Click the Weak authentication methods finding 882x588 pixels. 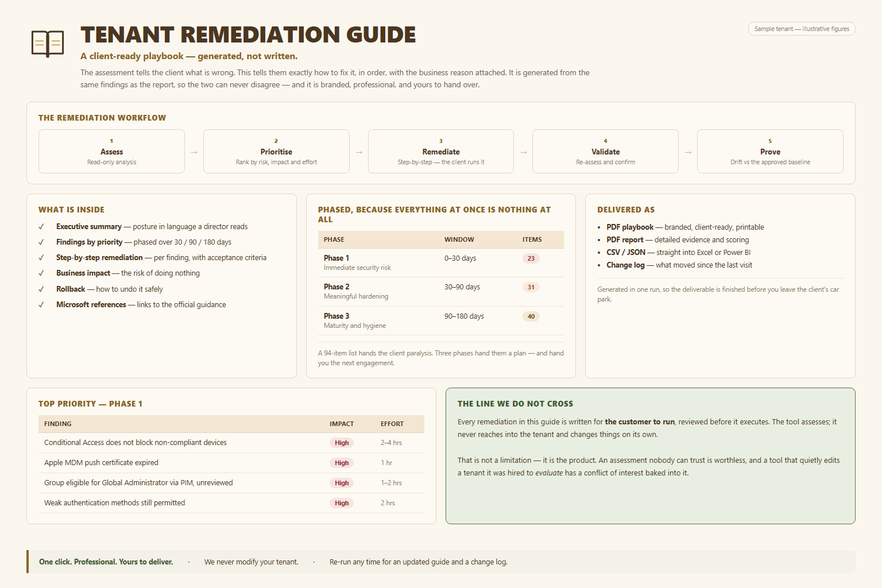click(115, 503)
